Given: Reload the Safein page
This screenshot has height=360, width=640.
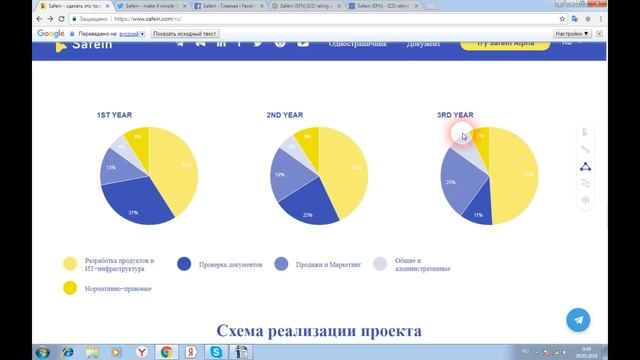Looking at the screenshot, I should point(62,19).
